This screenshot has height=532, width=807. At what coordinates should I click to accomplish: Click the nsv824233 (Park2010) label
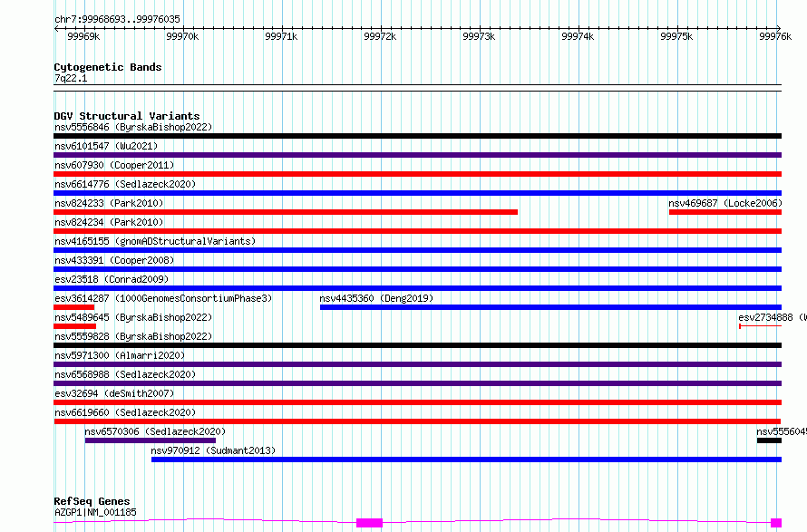point(109,203)
